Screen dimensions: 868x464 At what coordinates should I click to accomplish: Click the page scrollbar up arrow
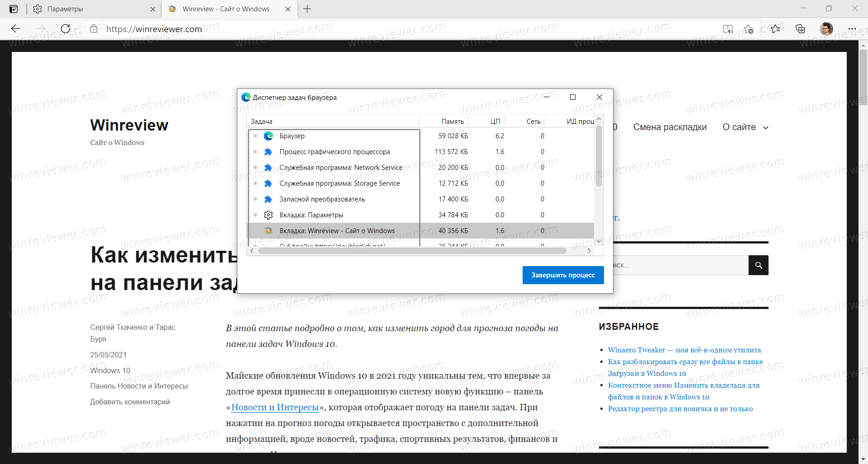coord(863,45)
